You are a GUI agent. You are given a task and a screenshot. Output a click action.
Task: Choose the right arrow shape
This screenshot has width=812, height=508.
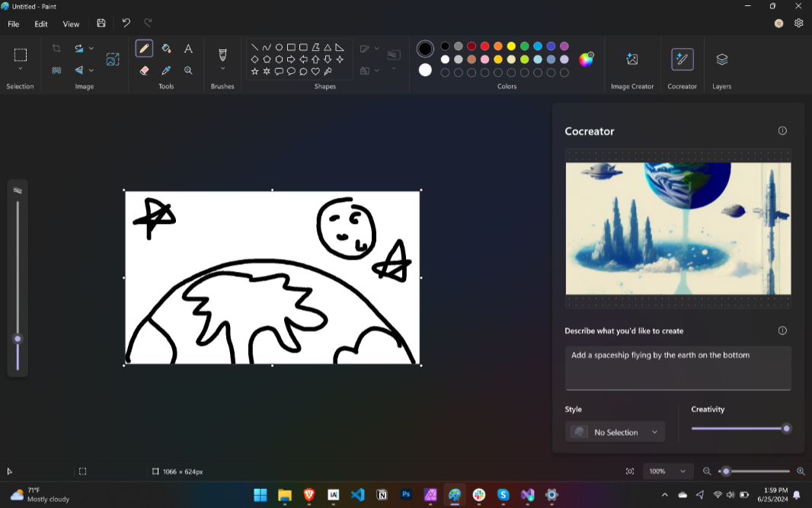coord(291,59)
